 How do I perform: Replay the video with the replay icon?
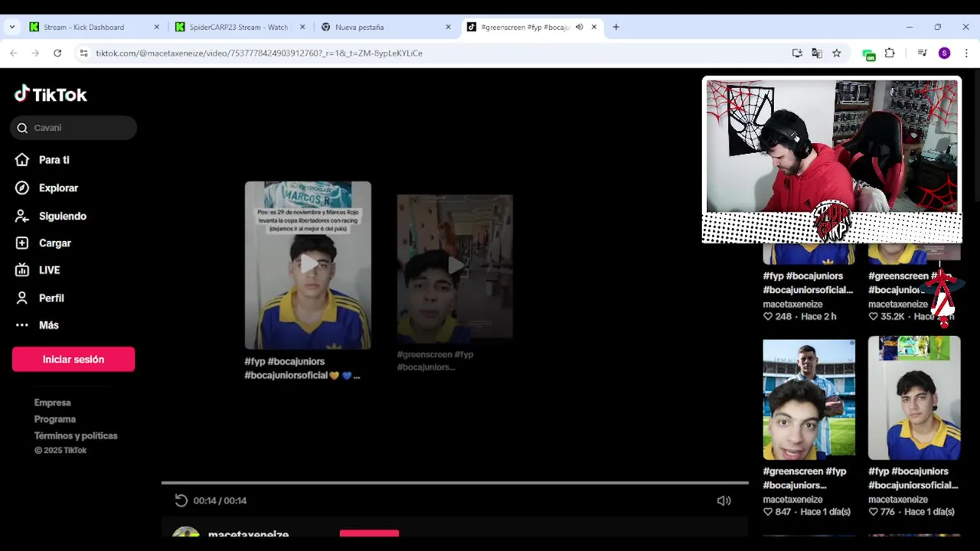click(181, 500)
